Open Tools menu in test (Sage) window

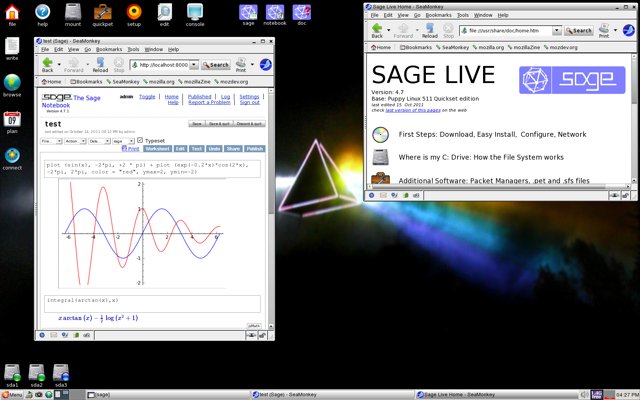[133, 49]
